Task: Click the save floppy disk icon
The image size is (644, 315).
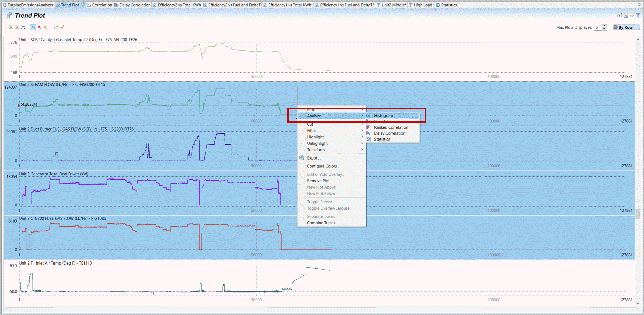Action: coord(626,15)
